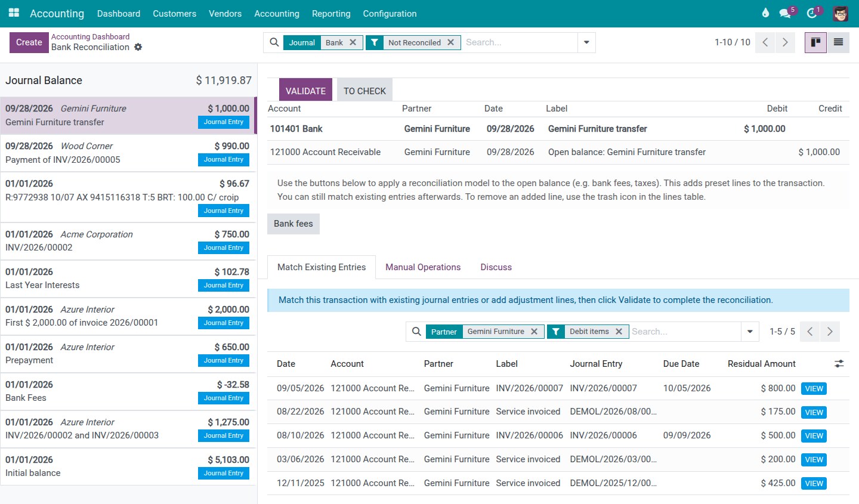Open optional columns settings icon
The height and width of the screenshot is (504, 859).
[839, 363]
